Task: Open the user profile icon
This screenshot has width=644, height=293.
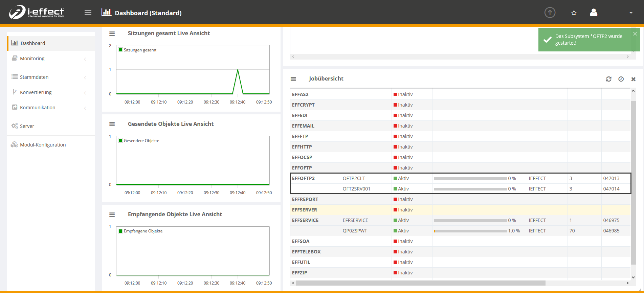Action: [x=594, y=13]
